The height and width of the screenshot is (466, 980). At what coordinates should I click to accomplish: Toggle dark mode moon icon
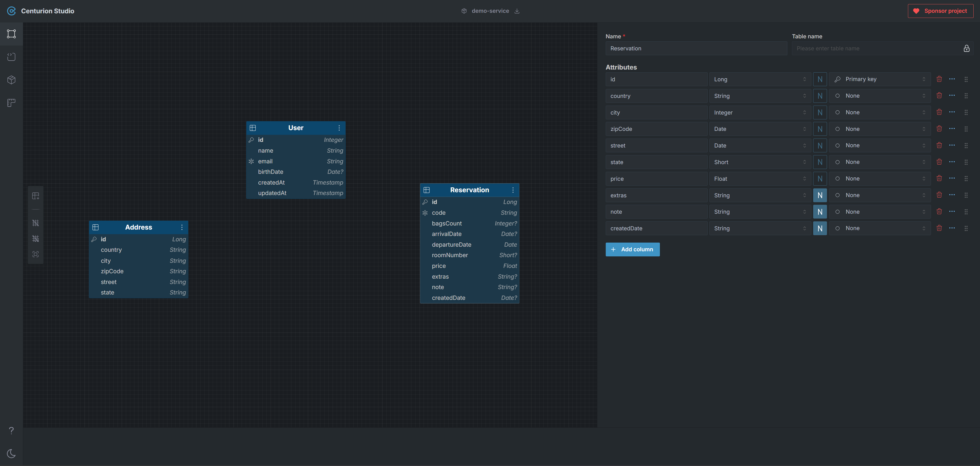point(11,453)
